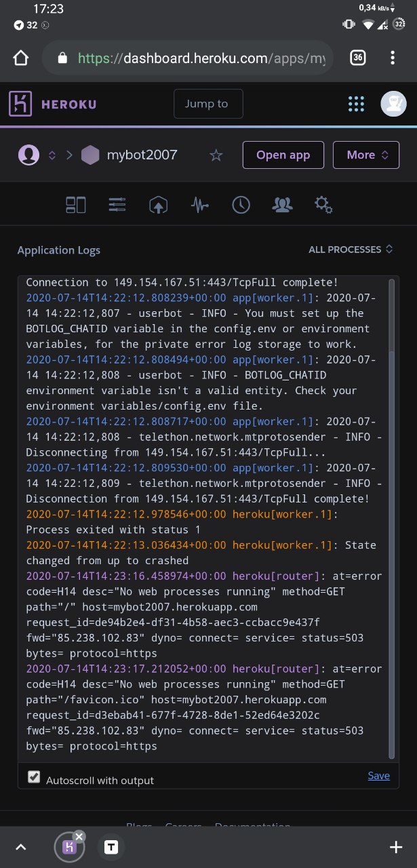This screenshot has width=417, height=868.
Task: Favorite the app with the star icon
Action: coord(216,155)
